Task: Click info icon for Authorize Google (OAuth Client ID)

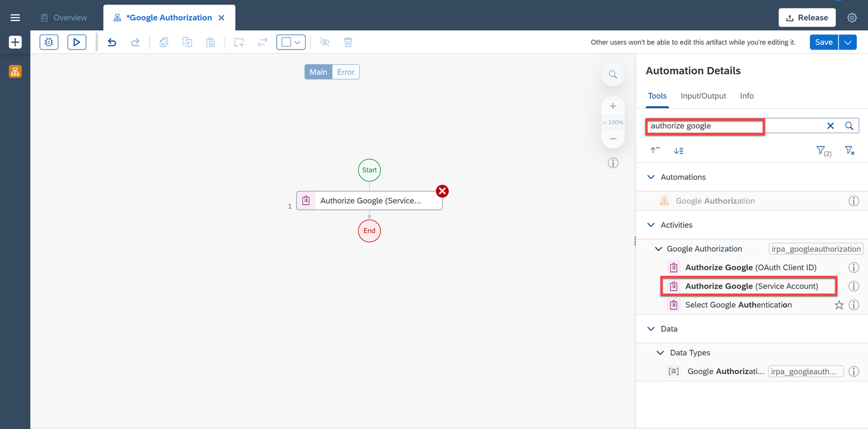Action: [x=854, y=267]
